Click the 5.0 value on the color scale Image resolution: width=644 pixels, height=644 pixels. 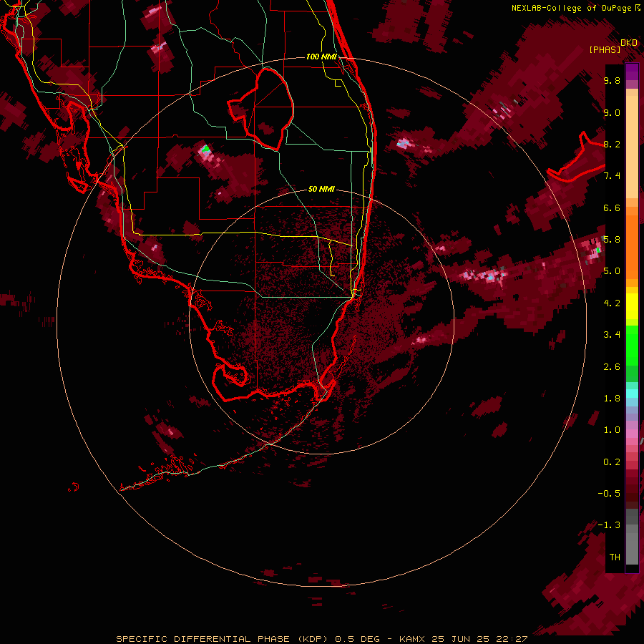(x=612, y=271)
